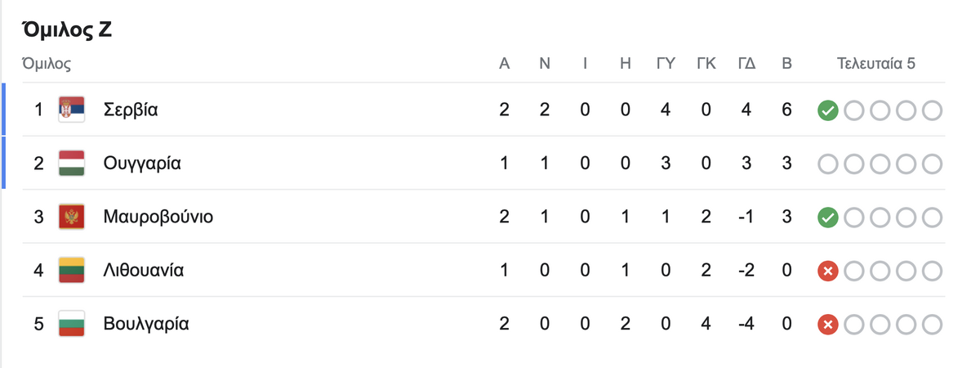Open the Λιθουανία team link

point(144,271)
